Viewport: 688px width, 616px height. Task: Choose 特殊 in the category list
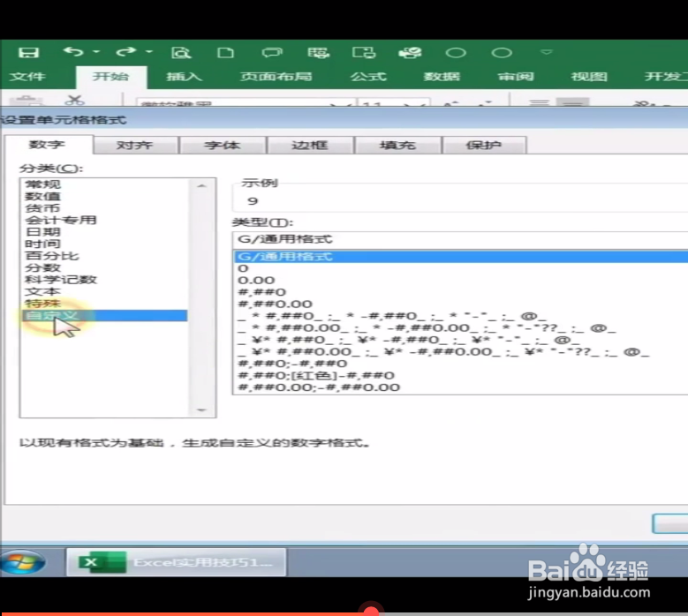43,303
